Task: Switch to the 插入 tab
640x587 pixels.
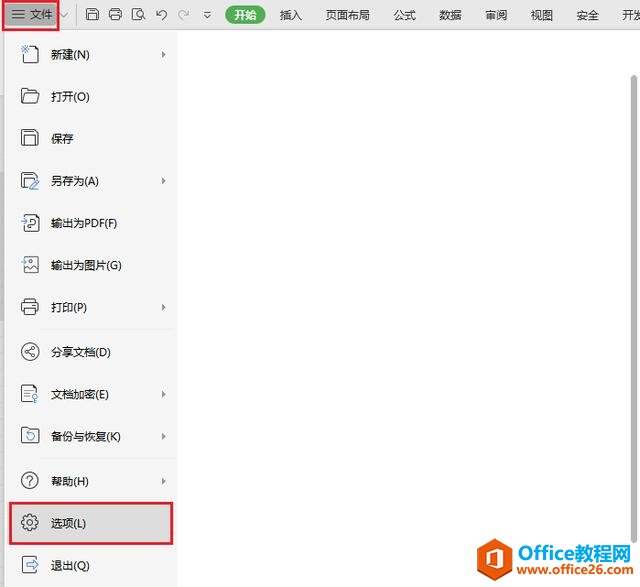Action: pos(291,16)
